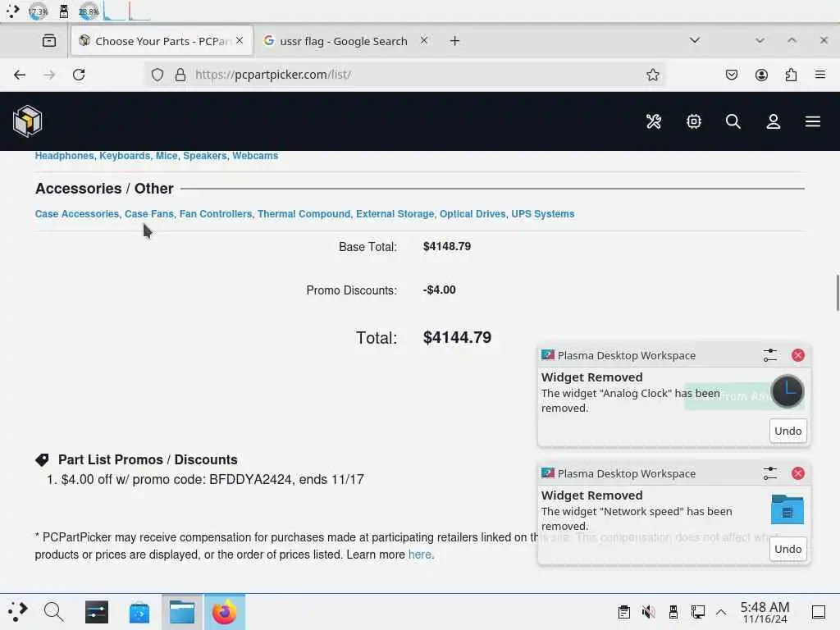
Task: Open the Pocket save icon
Action: pos(731,75)
